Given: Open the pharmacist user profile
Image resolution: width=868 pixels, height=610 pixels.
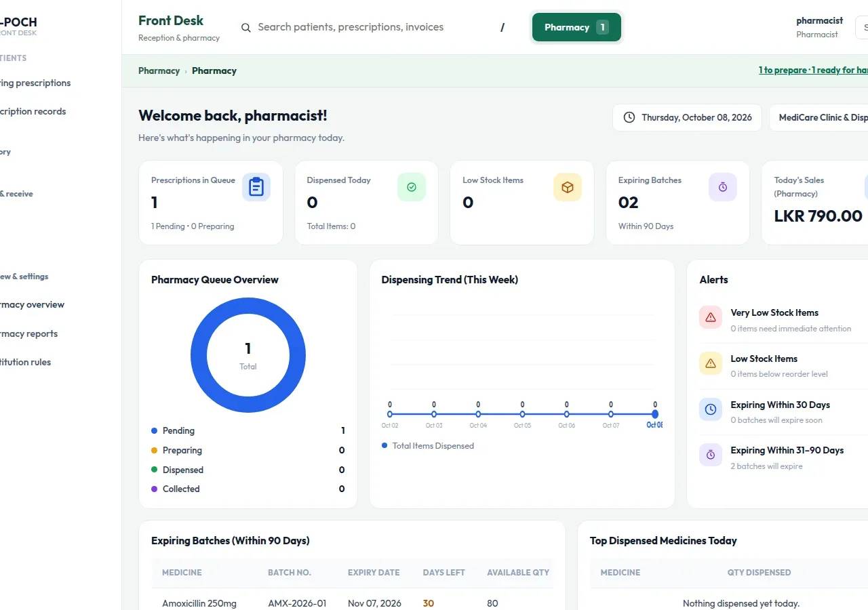Looking at the screenshot, I should pyautogui.click(x=819, y=27).
